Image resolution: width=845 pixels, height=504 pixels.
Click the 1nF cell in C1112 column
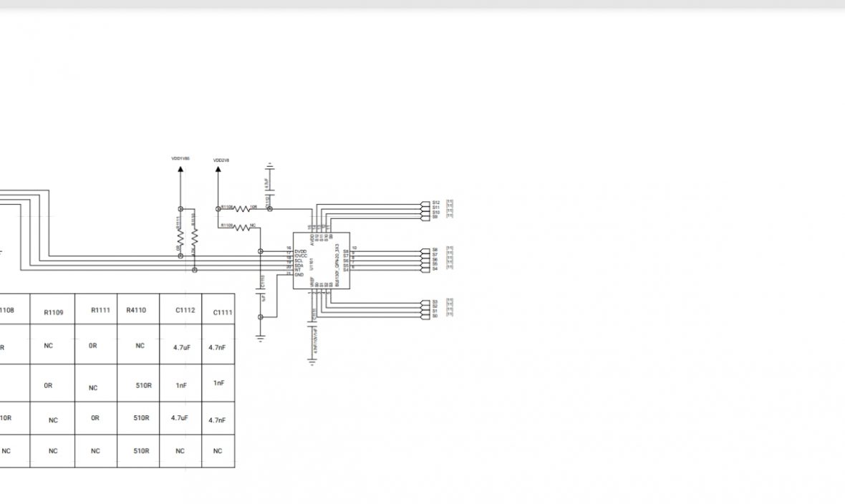pyautogui.click(x=181, y=385)
